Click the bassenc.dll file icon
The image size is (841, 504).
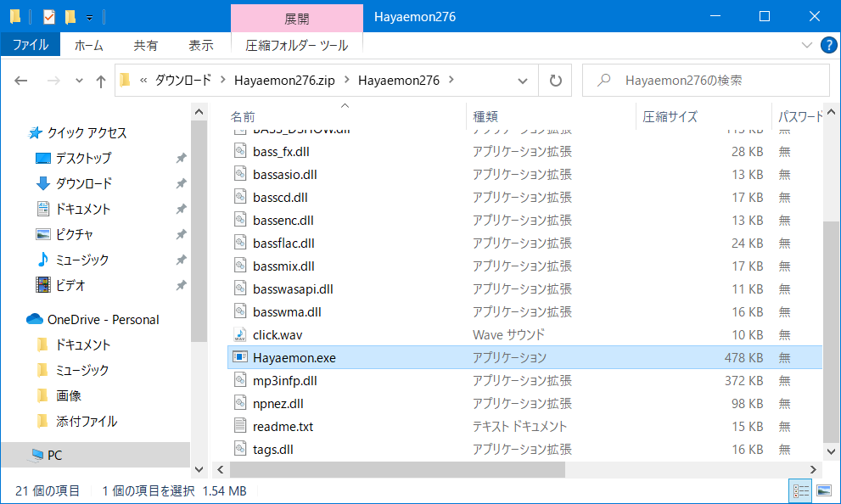(240, 220)
